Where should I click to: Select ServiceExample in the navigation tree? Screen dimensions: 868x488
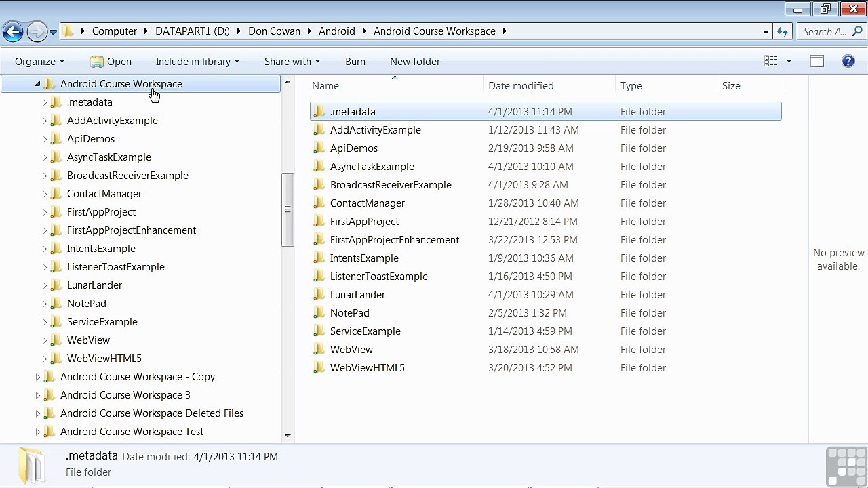[x=102, y=322]
